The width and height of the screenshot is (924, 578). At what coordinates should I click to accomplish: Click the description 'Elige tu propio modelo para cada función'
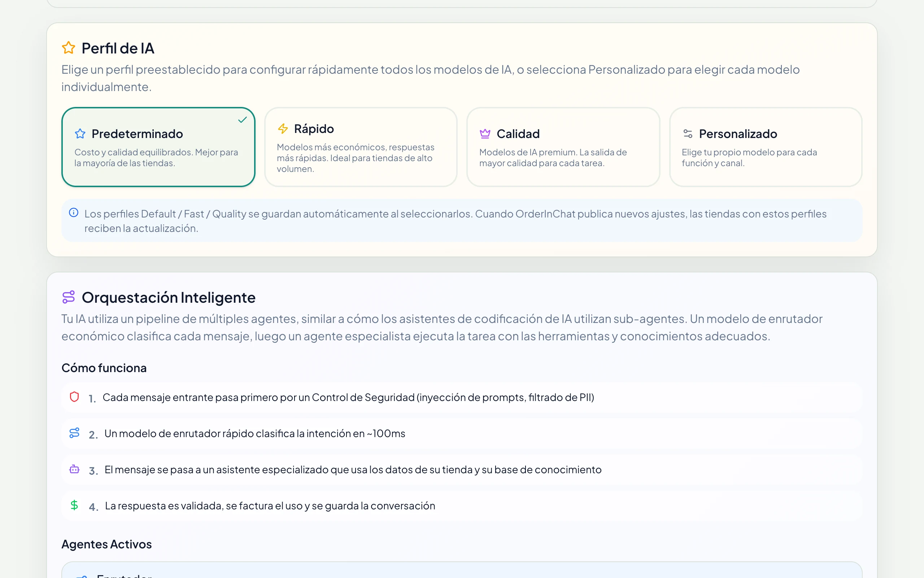tap(749, 158)
